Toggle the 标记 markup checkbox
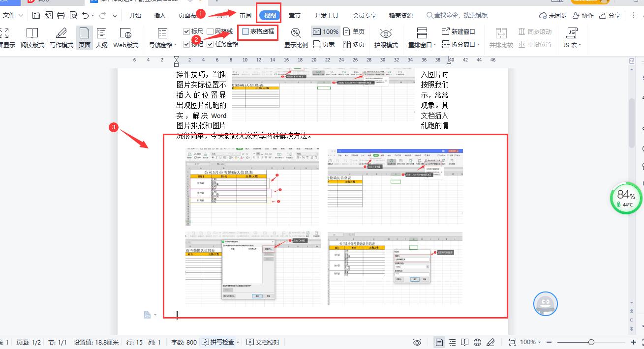The image size is (644, 349). point(186,44)
